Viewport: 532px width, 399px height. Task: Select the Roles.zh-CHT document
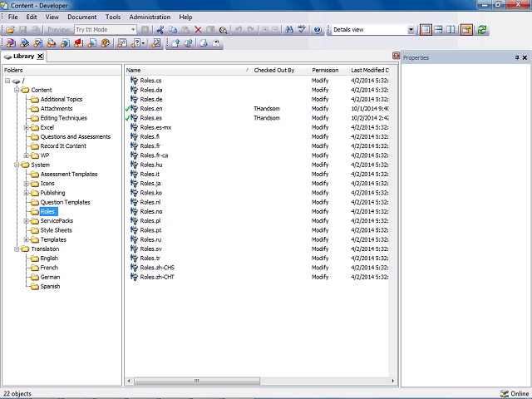coord(157,277)
